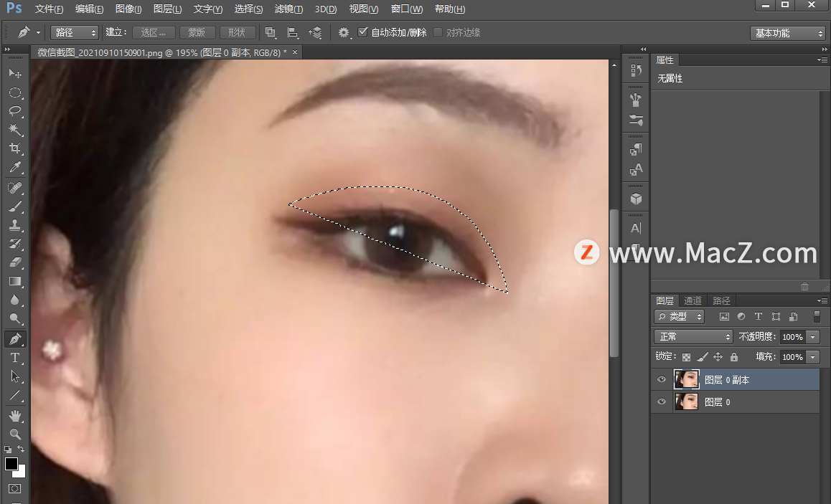Hide the 图层 0 layer

(x=662, y=401)
